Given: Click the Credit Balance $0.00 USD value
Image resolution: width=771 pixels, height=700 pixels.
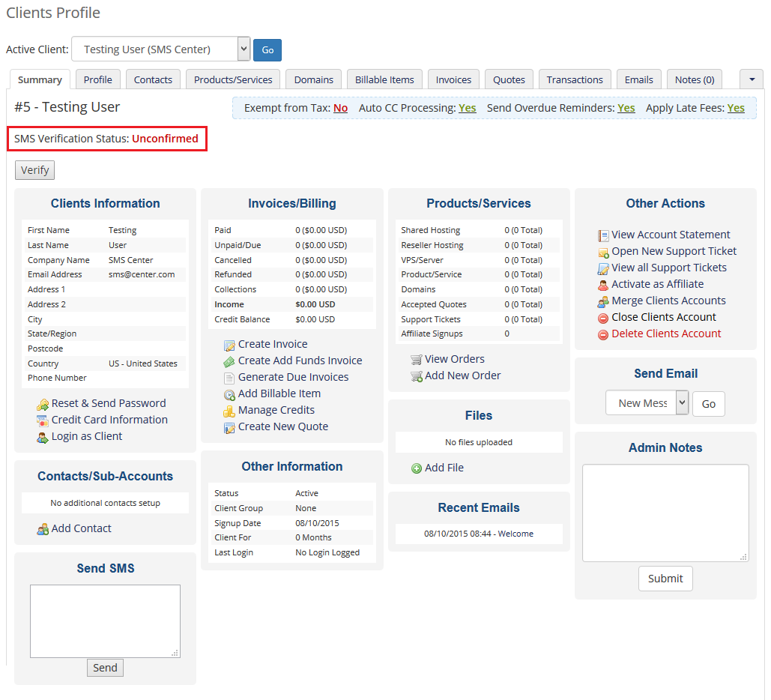Looking at the screenshot, I should (315, 320).
